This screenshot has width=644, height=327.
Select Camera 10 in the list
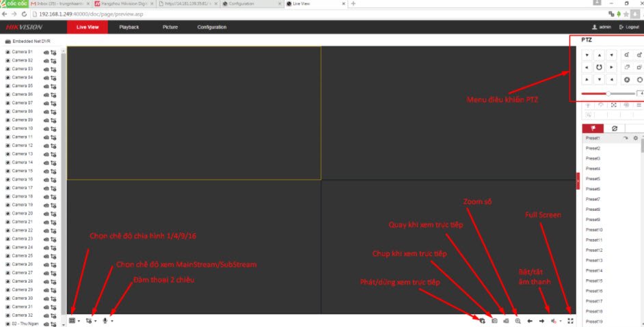click(22, 128)
